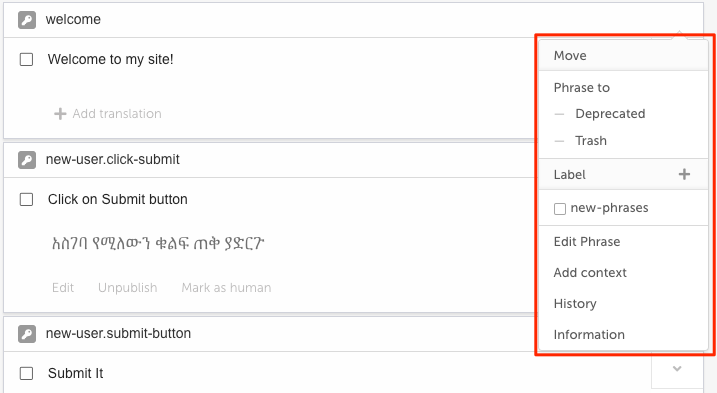717x393 pixels.
Task: Check the 'Submit It' phrase checkbox
Action: coord(27,373)
